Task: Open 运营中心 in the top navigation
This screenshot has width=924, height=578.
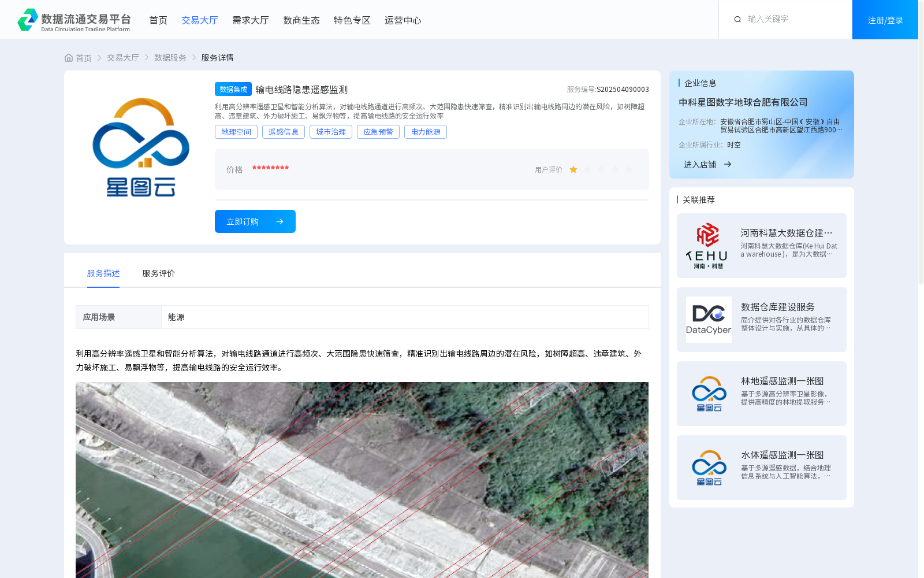Action: coord(403,20)
